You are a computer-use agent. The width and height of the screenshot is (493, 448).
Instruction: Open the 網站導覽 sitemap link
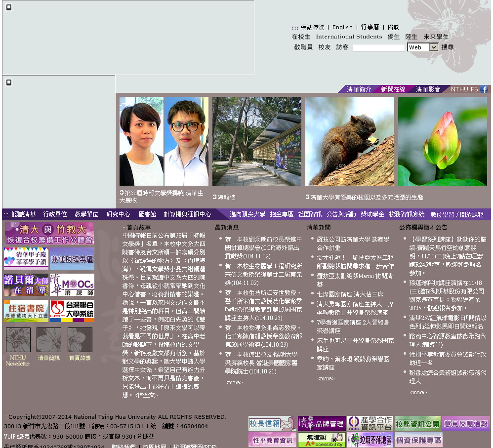pos(312,27)
